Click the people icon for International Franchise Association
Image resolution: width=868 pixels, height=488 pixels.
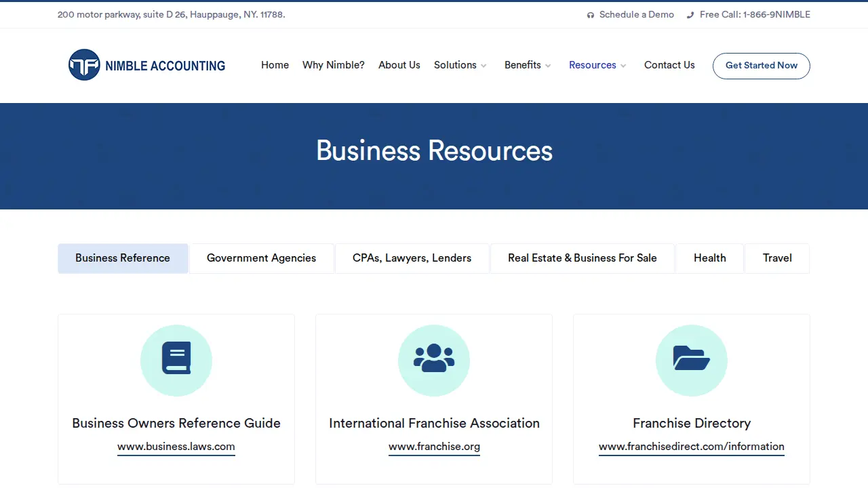pos(434,359)
